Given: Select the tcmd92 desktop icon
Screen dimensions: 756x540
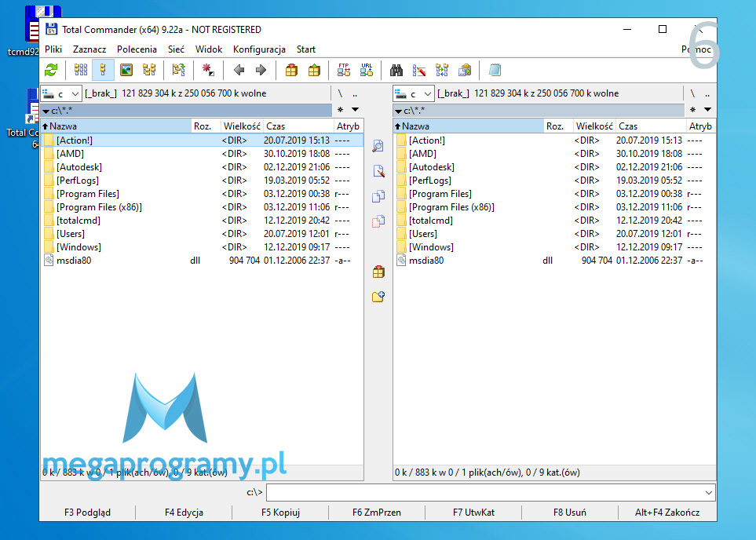Looking at the screenshot, I should click(31, 31).
